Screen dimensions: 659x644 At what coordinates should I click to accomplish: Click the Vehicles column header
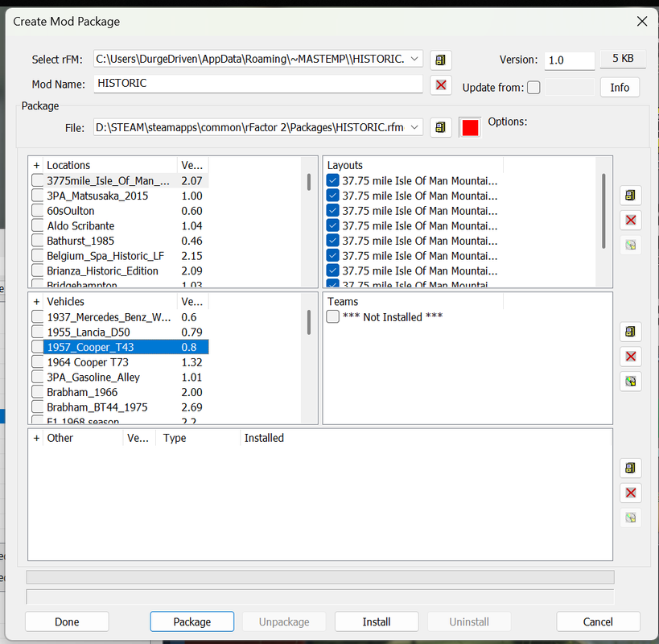pos(109,301)
